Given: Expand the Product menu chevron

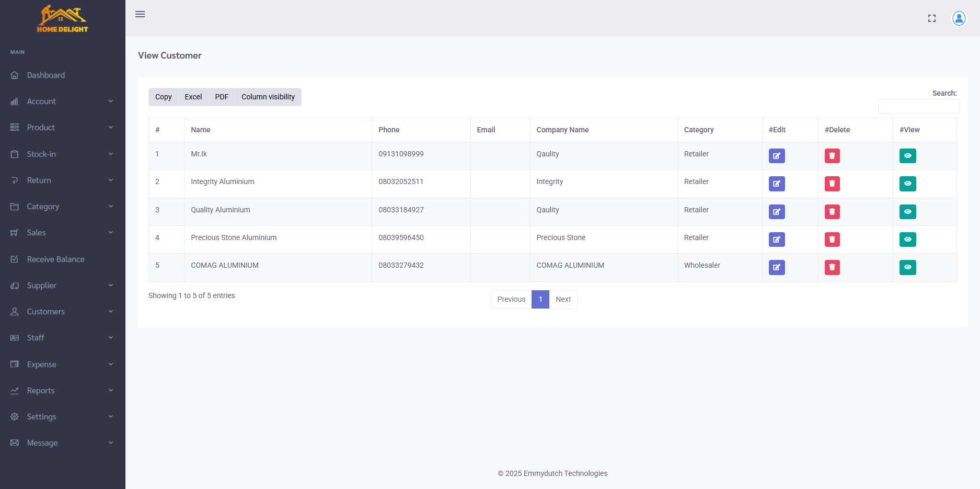Looking at the screenshot, I should tap(111, 128).
